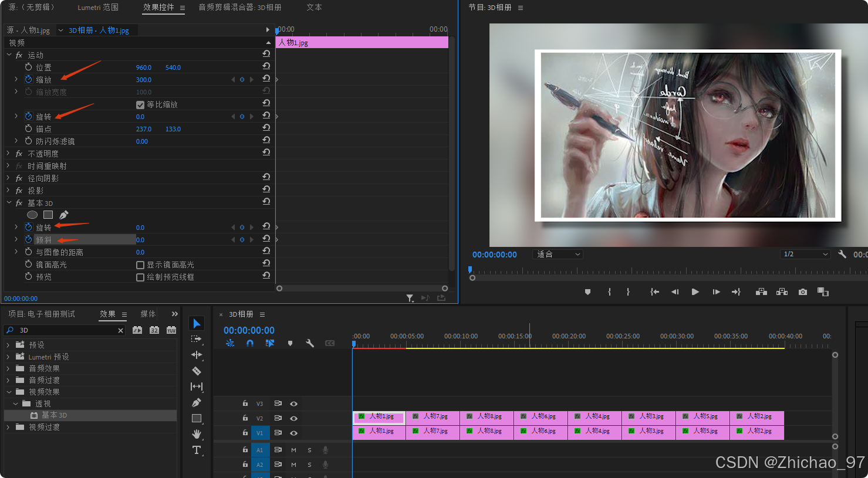This screenshot has width=868, height=478.
Task: Expand the 不透明度 effect
Action: click(9, 153)
